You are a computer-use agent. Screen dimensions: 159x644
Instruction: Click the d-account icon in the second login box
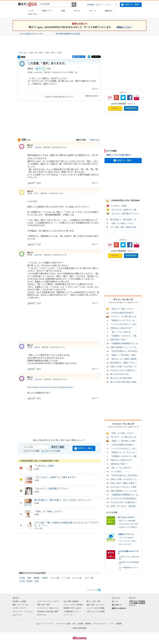point(136,245)
